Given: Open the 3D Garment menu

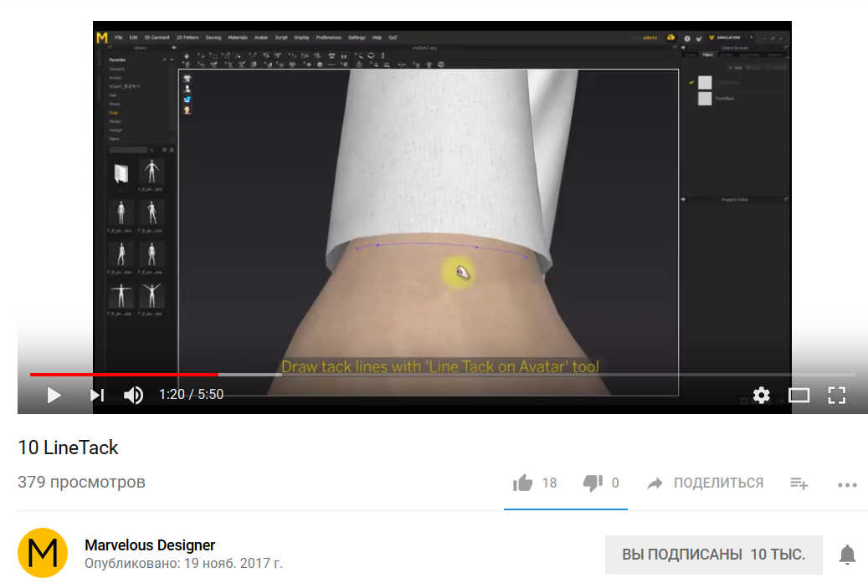Looking at the screenshot, I should click(157, 38).
